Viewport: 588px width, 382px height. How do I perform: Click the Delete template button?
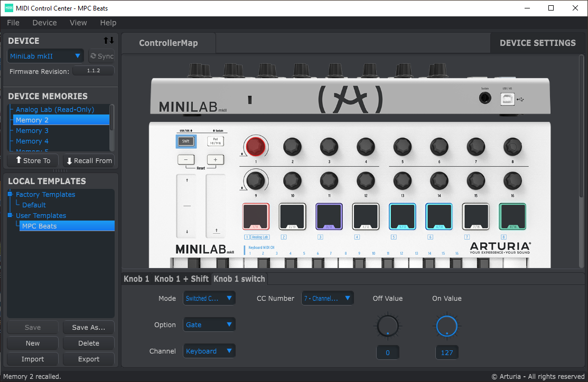[89, 343]
